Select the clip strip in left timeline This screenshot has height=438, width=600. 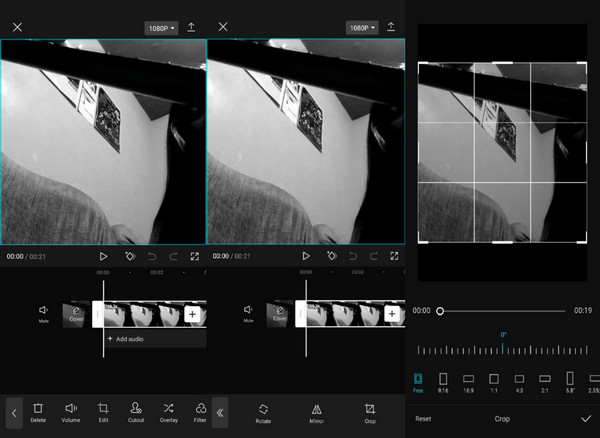[155, 314]
